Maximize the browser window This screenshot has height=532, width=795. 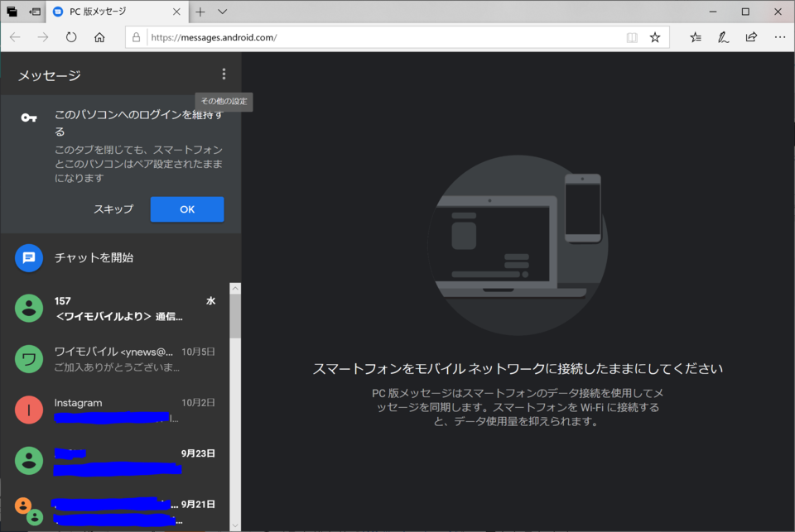click(745, 12)
